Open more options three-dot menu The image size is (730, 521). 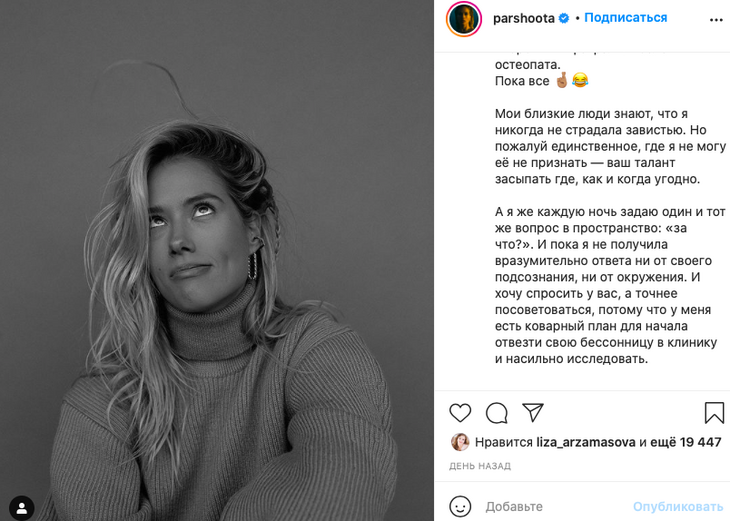point(716,20)
